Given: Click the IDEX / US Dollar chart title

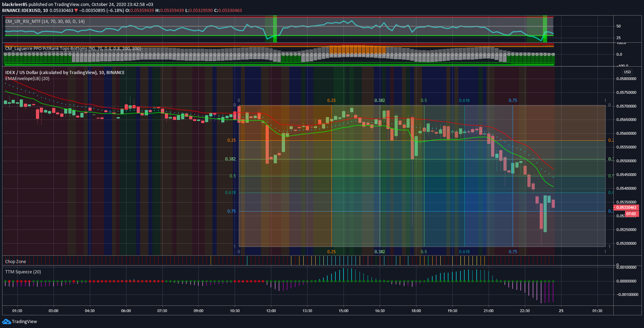Looking at the screenshot, I should point(65,72).
